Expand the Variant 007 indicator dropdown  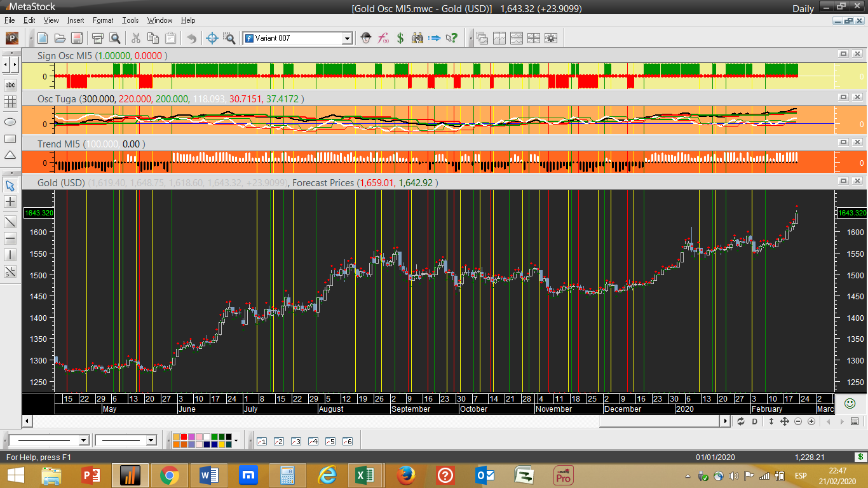(347, 39)
